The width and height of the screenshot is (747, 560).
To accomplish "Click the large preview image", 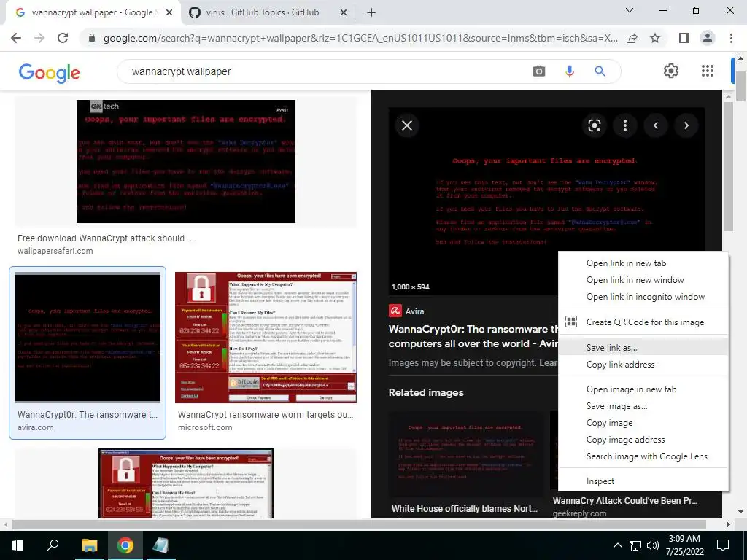I will click(x=546, y=201).
